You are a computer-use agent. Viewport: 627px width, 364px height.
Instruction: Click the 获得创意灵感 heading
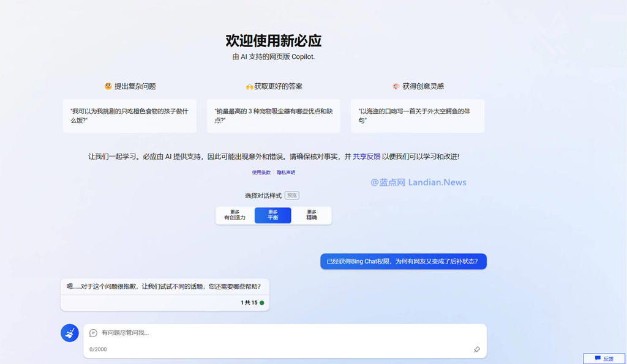pyautogui.click(x=423, y=86)
